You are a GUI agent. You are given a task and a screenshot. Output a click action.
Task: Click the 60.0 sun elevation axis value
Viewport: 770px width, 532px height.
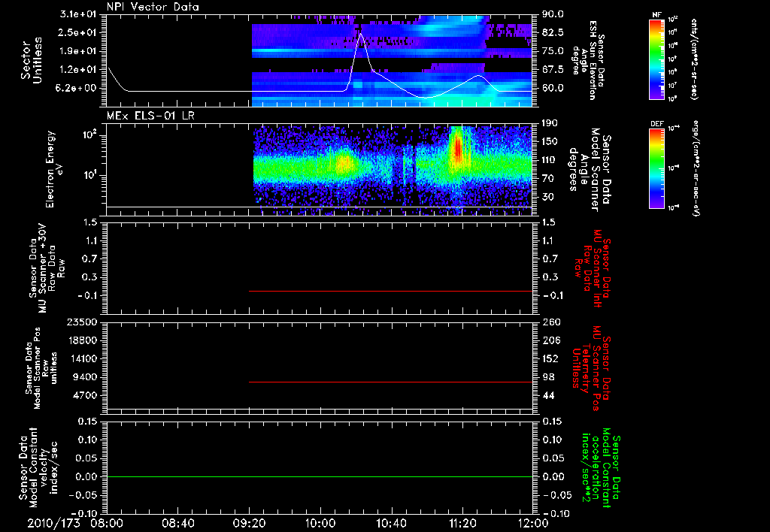[x=553, y=89]
